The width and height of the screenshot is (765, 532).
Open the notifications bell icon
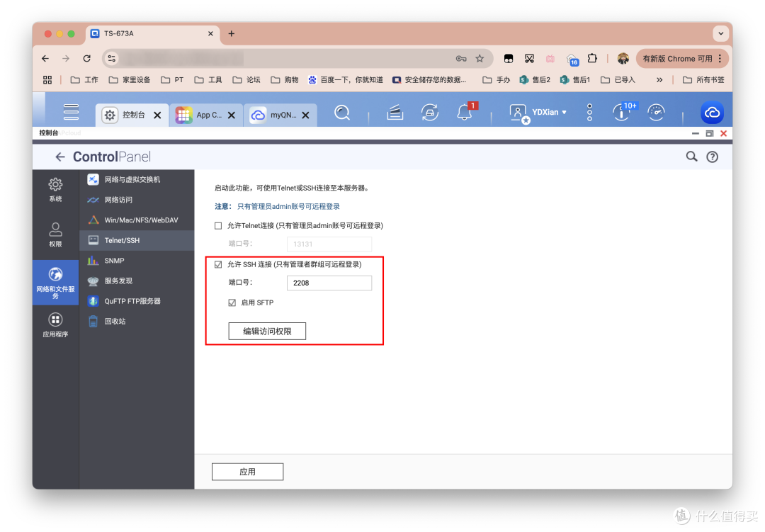[x=465, y=113]
